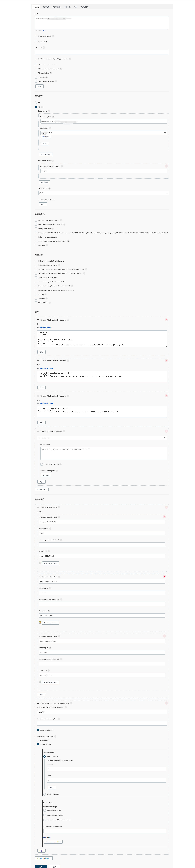Open help icon beside Gitee 链接
Image resolution: width=195 pixels, height=868 pixels.
pos(44,48)
